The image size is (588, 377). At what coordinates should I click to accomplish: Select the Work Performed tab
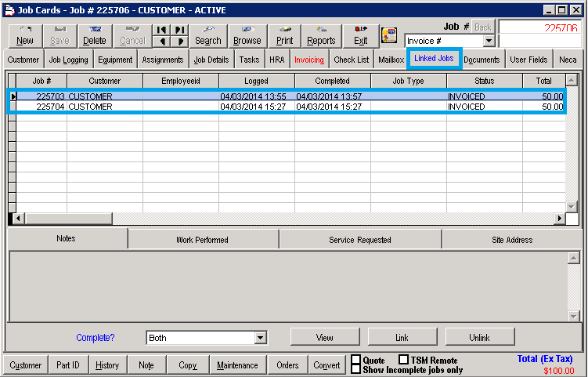tap(202, 240)
